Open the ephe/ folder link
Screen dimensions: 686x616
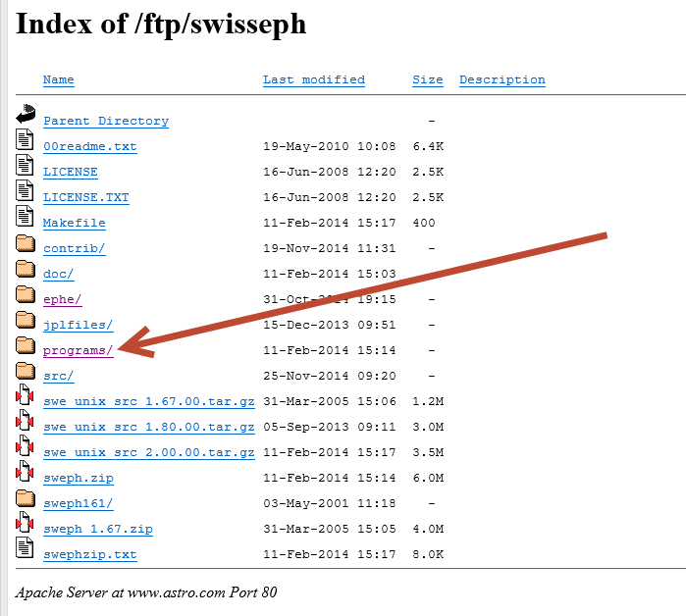pos(62,300)
